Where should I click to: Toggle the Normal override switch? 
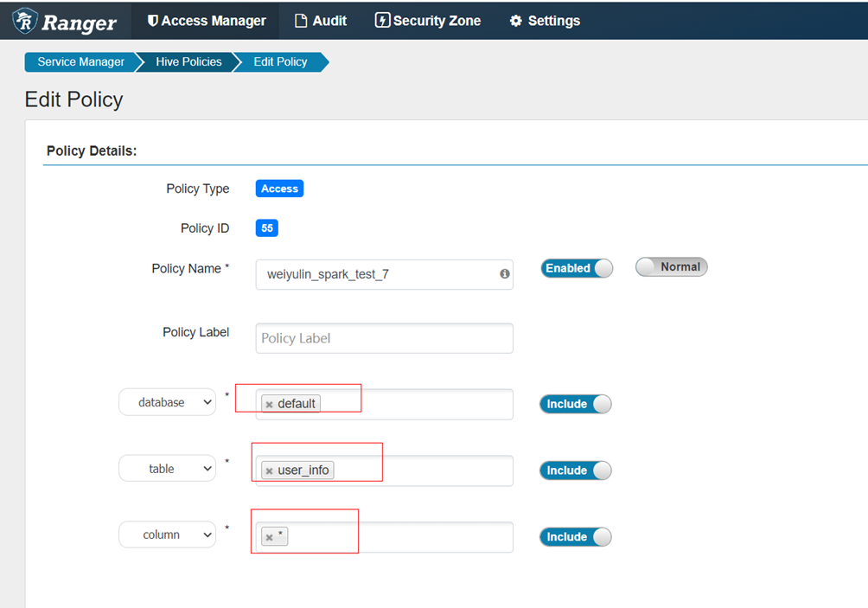(x=671, y=267)
